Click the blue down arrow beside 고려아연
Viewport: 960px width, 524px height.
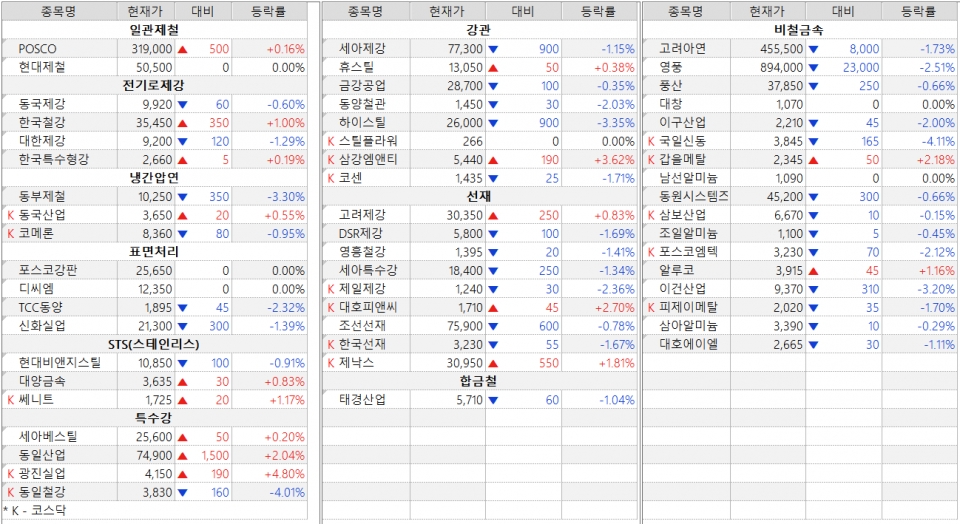click(813, 49)
